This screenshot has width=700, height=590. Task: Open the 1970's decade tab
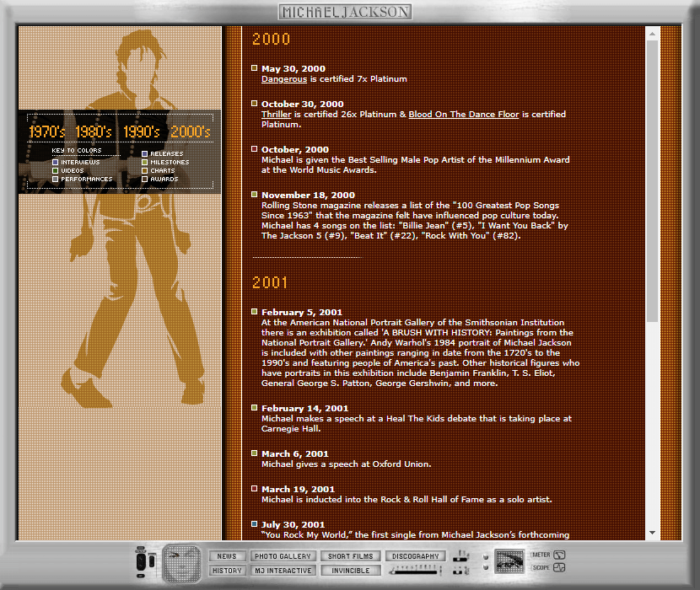(x=47, y=131)
